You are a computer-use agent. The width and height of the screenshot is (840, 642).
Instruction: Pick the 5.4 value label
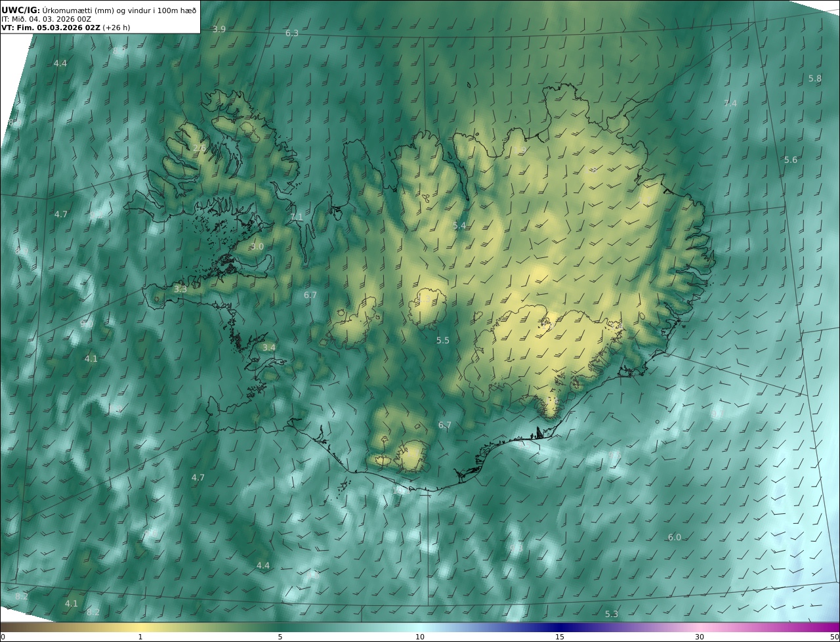[x=459, y=226]
